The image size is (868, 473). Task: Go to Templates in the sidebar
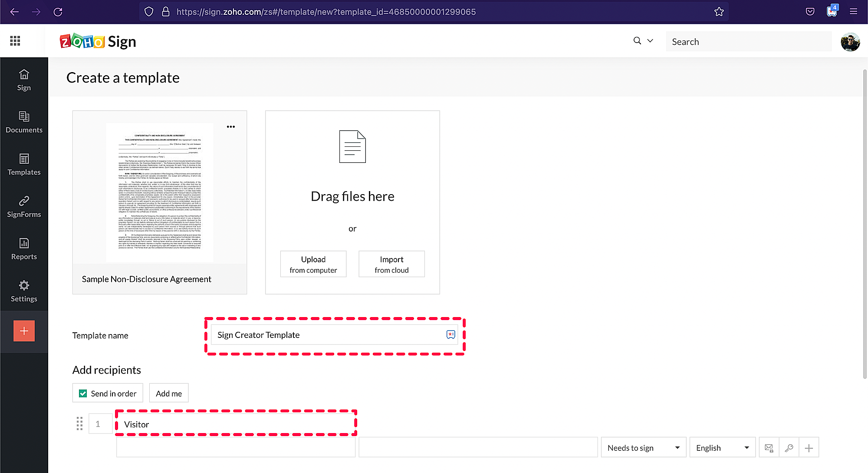coord(24,165)
